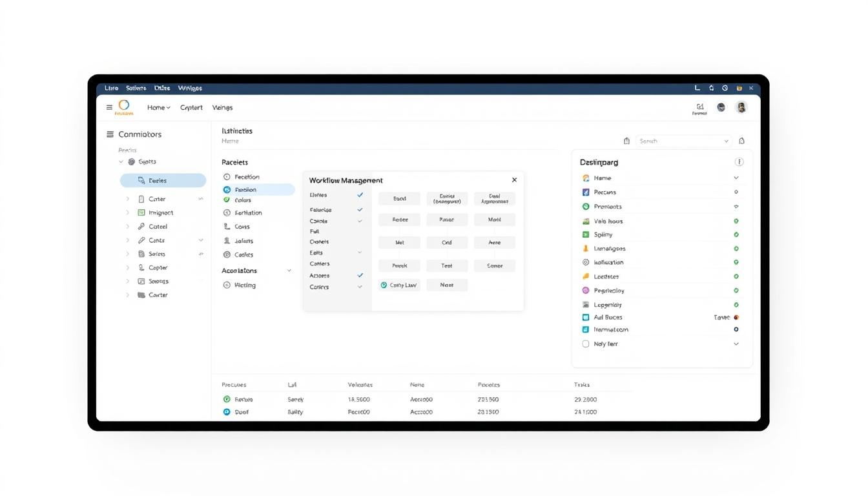Click the notification bell next to search
This screenshot has height=496, width=868.
[x=741, y=141]
